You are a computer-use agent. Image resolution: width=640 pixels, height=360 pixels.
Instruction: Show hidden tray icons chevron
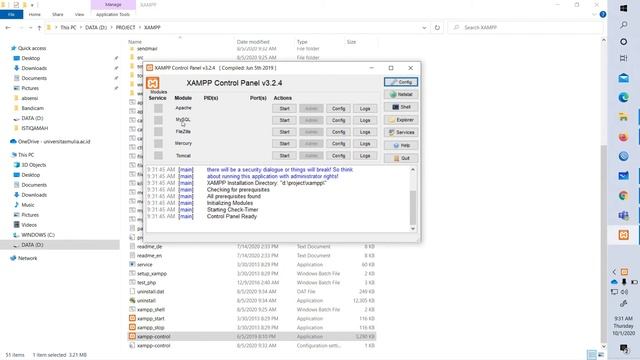tap(614, 272)
